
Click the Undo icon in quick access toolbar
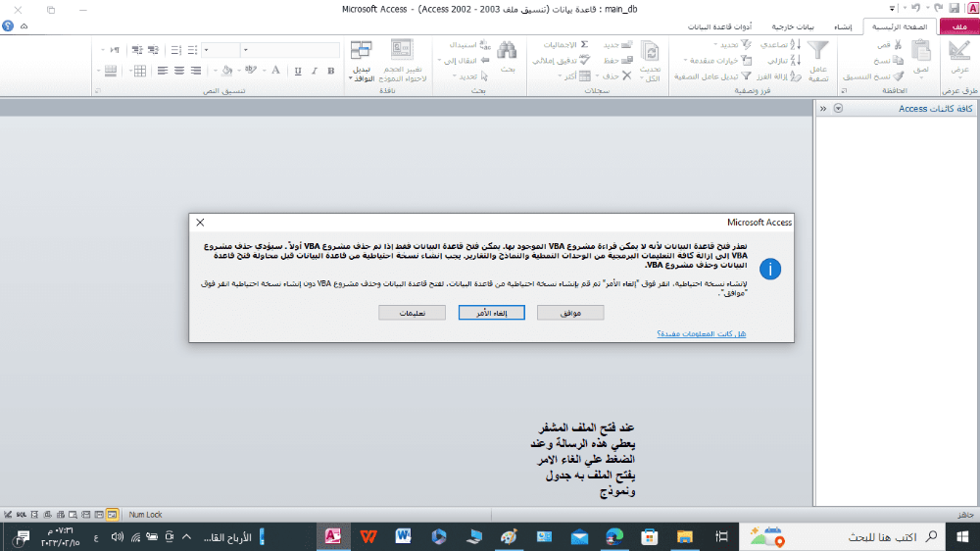coord(915,8)
